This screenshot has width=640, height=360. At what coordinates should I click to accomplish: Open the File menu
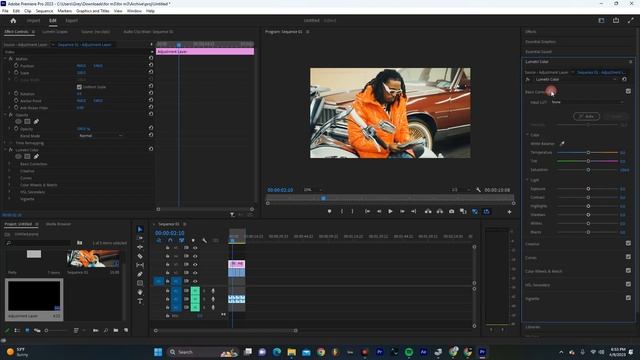pos(5,11)
